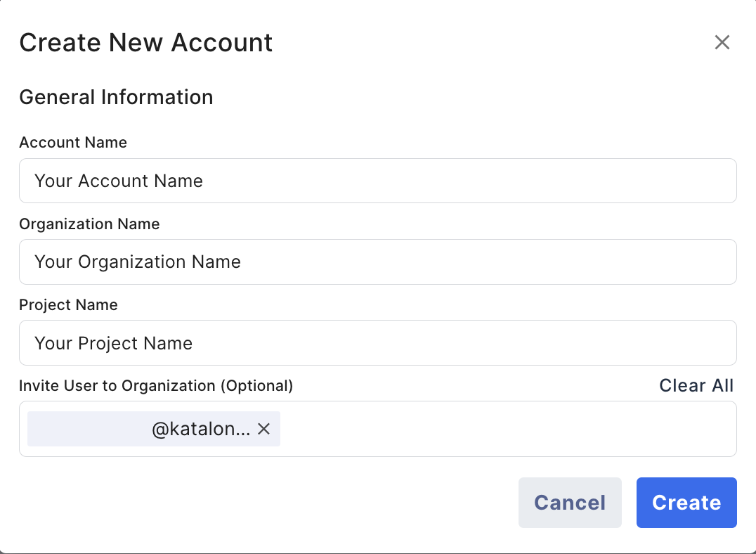Click the Create New Account dialog title
The width and height of the screenshot is (756, 554).
(x=145, y=43)
